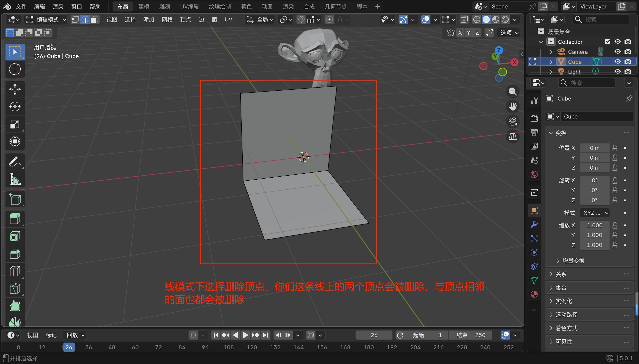Open the 编辑模式 mode dropdown
Viewport: 639px width, 364px height.
[x=46, y=19]
